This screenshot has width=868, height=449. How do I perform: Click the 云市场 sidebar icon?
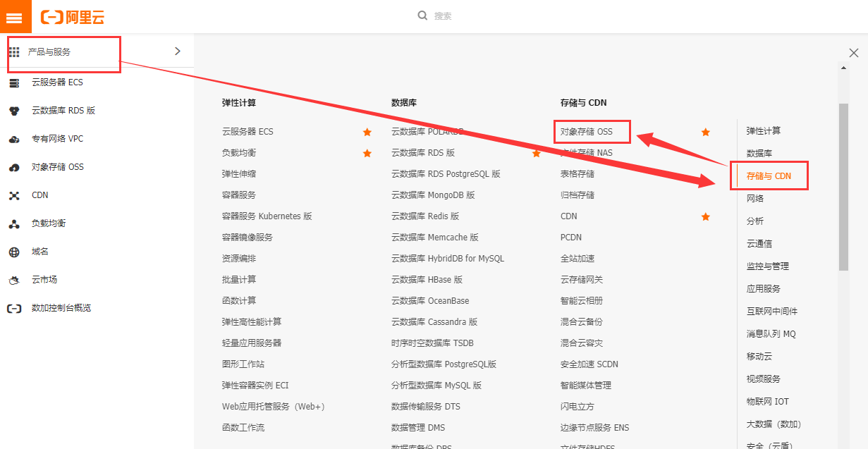point(14,280)
